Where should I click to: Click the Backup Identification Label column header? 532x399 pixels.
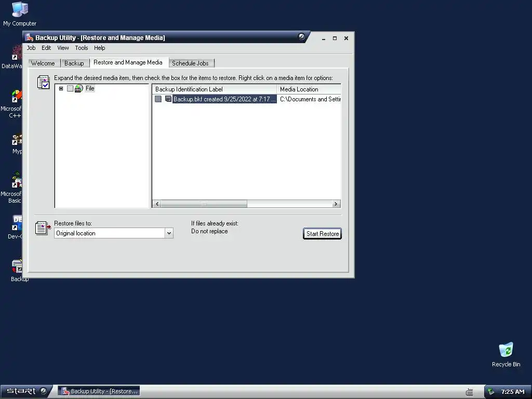click(215, 89)
